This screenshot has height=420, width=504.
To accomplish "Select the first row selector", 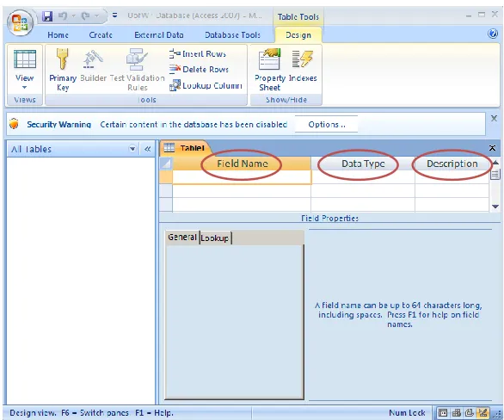I will [x=166, y=177].
